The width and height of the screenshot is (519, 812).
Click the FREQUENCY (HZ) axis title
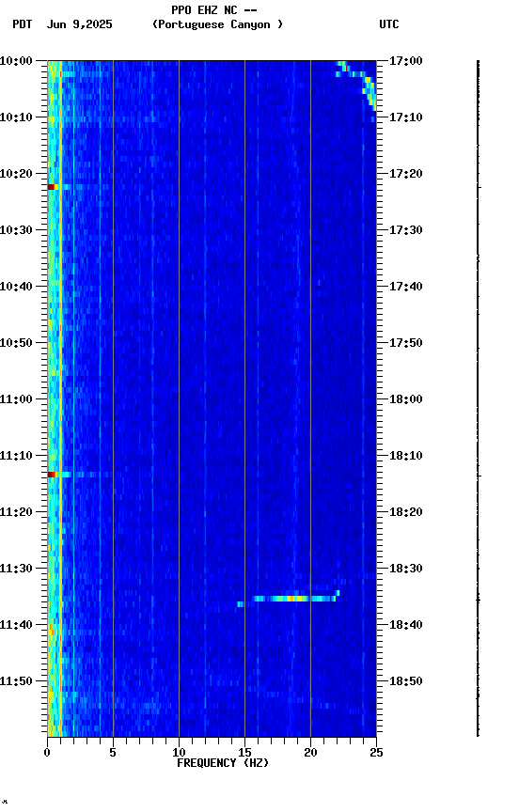point(223,763)
